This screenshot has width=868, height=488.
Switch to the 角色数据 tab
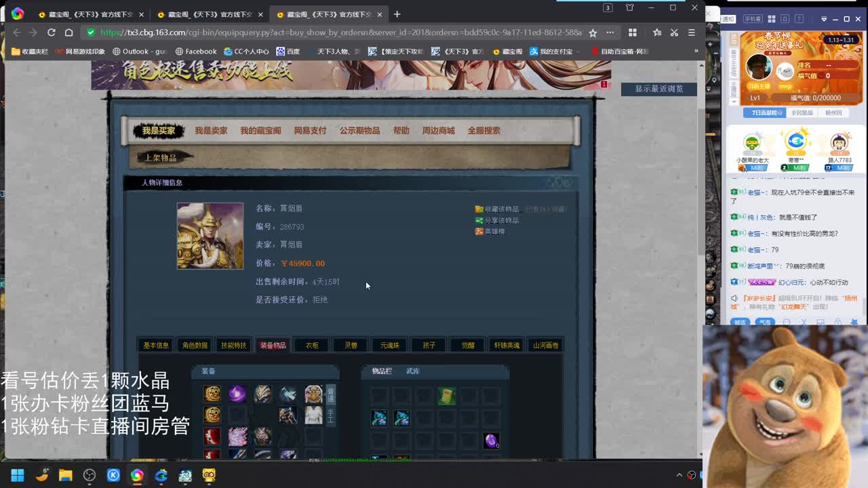pos(195,345)
